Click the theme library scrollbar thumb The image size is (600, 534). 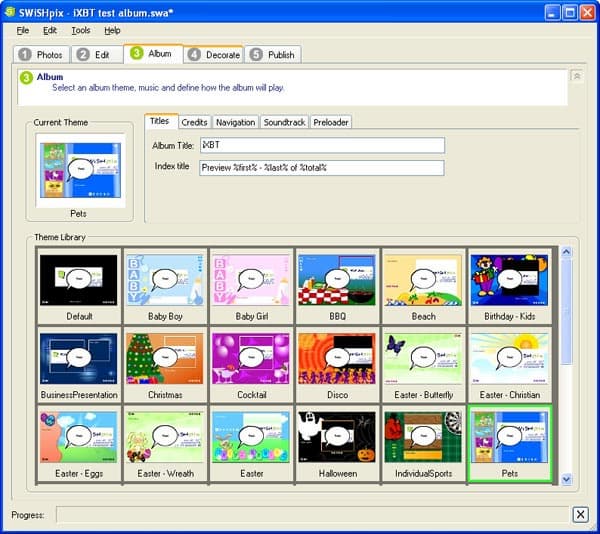566,311
